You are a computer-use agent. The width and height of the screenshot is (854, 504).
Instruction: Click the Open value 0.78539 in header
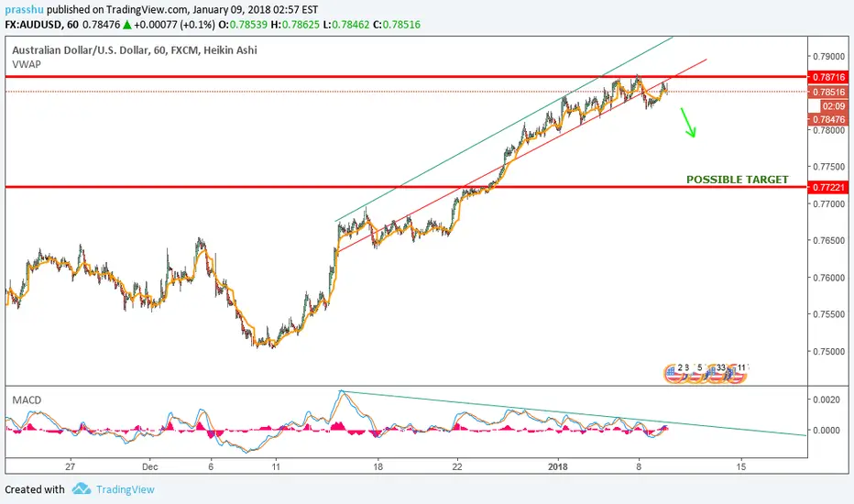click(x=248, y=25)
